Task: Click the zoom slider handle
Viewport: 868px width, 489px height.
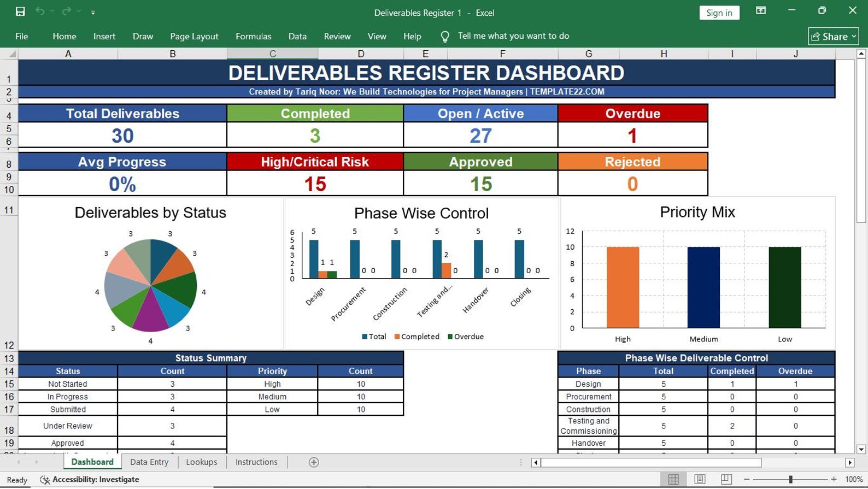Action: (x=790, y=479)
